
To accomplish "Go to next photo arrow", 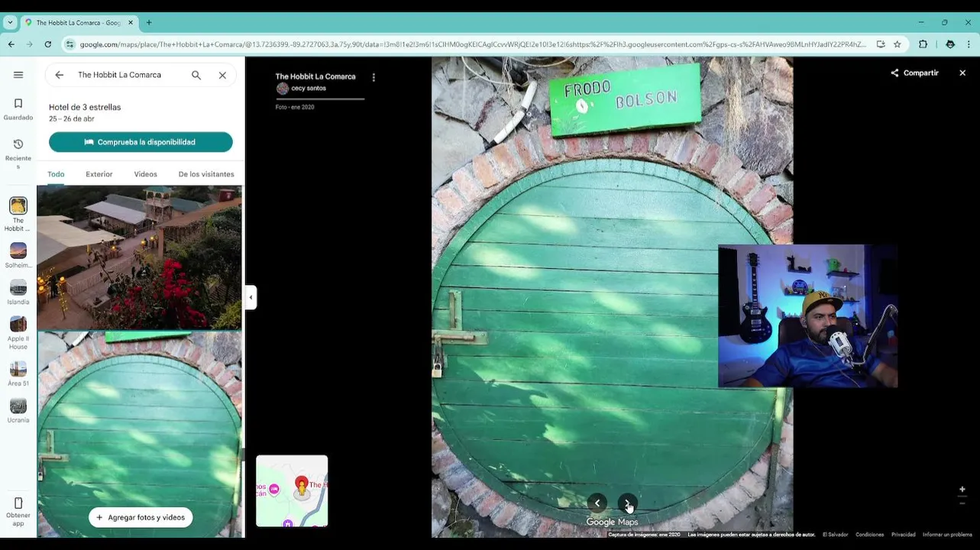I will click(x=627, y=503).
